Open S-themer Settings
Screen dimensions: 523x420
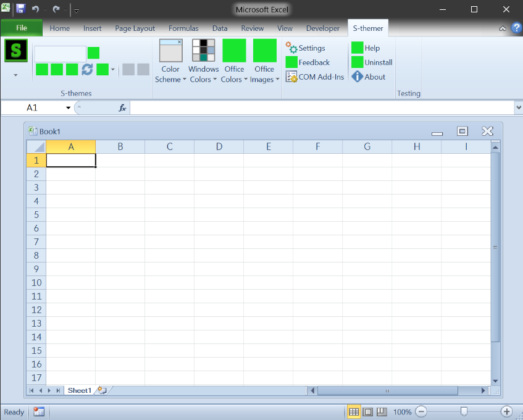tap(305, 48)
